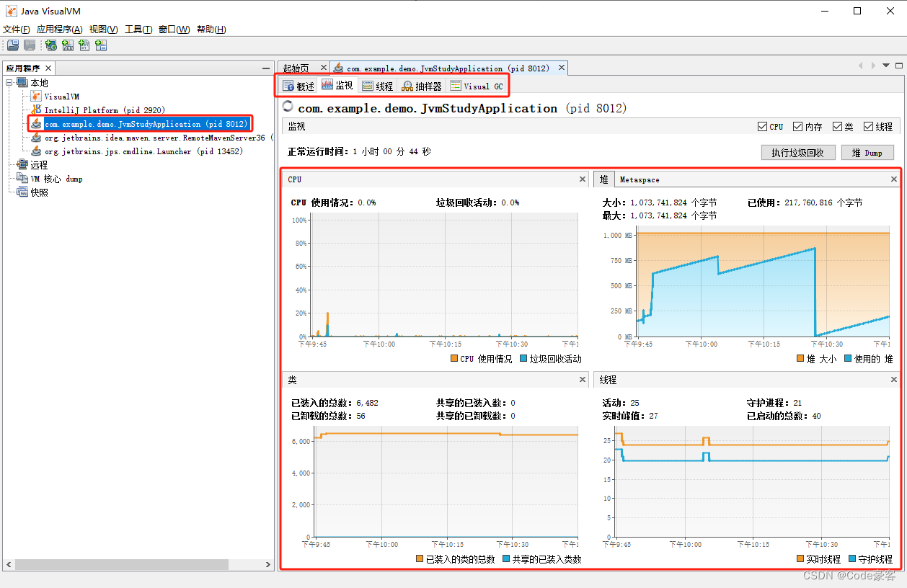Click the 快照 snapshots icon
The width and height of the screenshot is (907, 588).
coord(22,192)
